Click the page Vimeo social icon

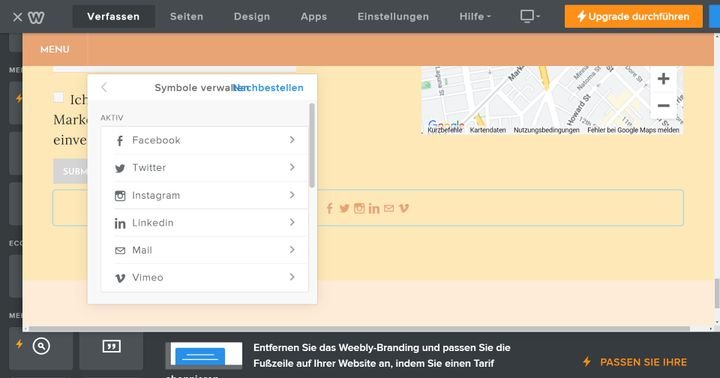coord(404,209)
